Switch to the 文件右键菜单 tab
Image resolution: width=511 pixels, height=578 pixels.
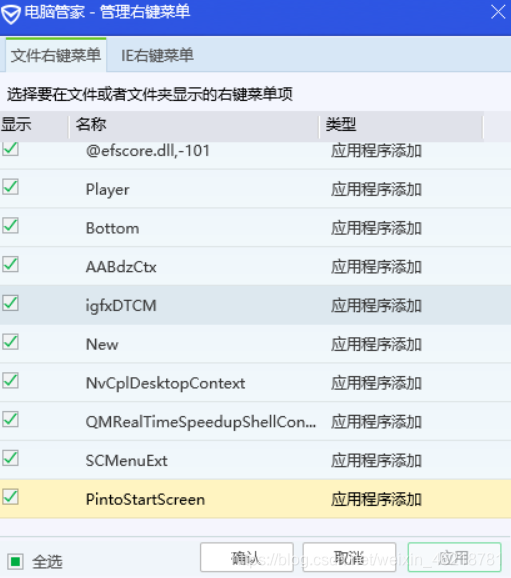tap(56, 55)
